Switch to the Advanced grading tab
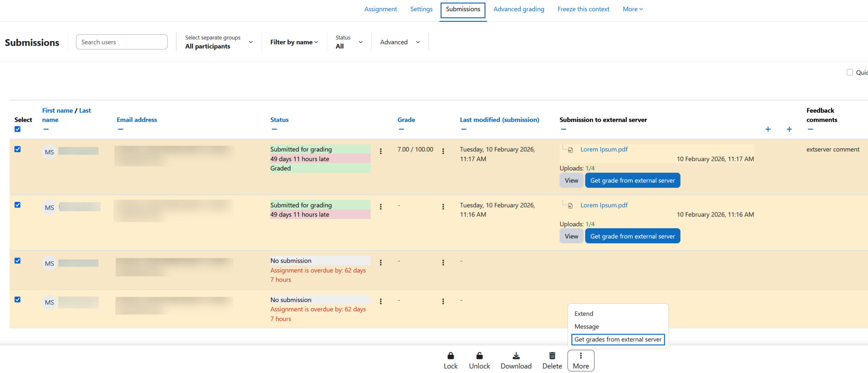Viewport: 868px width, 373px height. [518, 9]
